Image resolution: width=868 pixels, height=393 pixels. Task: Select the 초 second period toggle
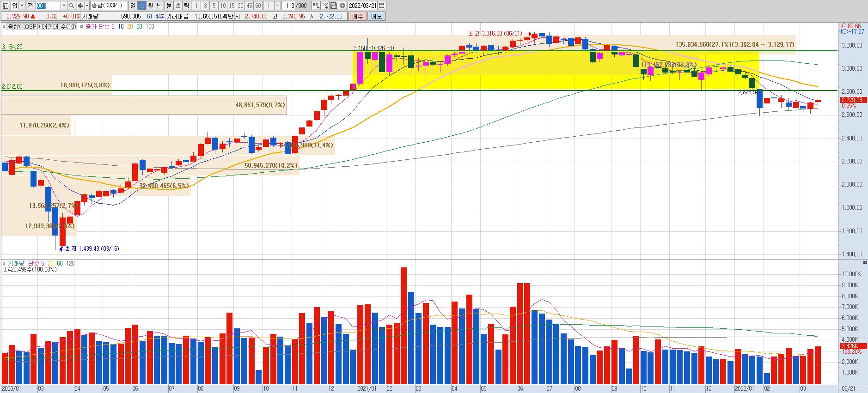pyautogui.click(x=177, y=6)
